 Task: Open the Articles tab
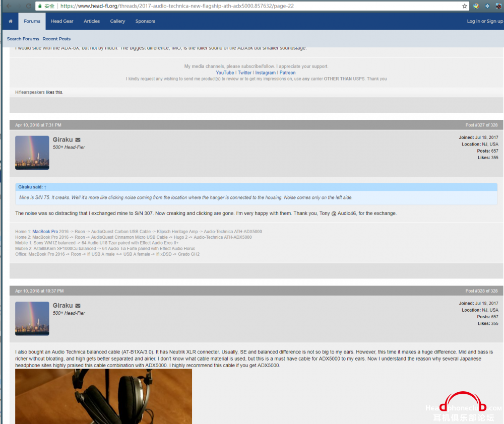click(x=92, y=21)
